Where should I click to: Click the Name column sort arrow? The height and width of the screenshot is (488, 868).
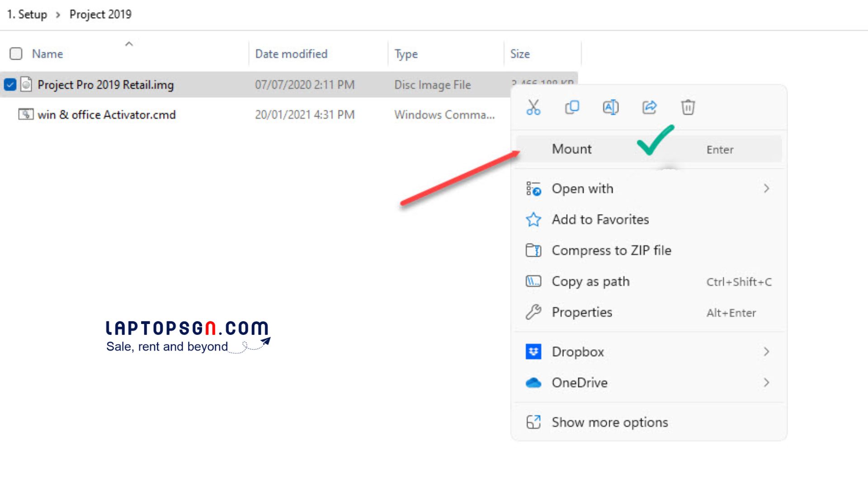129,43
